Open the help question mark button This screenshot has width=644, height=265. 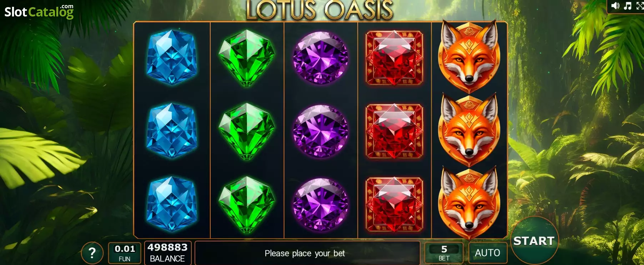pyautogui.click(x=92, y=253)
